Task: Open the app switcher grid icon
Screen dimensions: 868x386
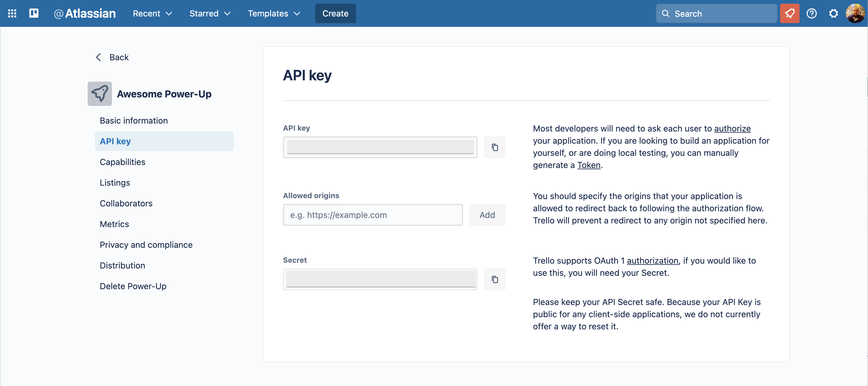Action: (x=12, y=13)
